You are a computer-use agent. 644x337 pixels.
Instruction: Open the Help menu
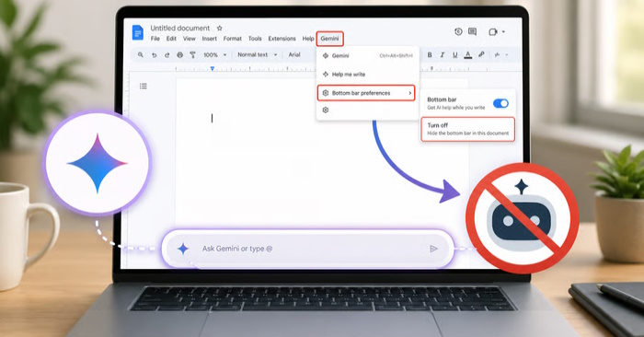[x=308, y=39]
